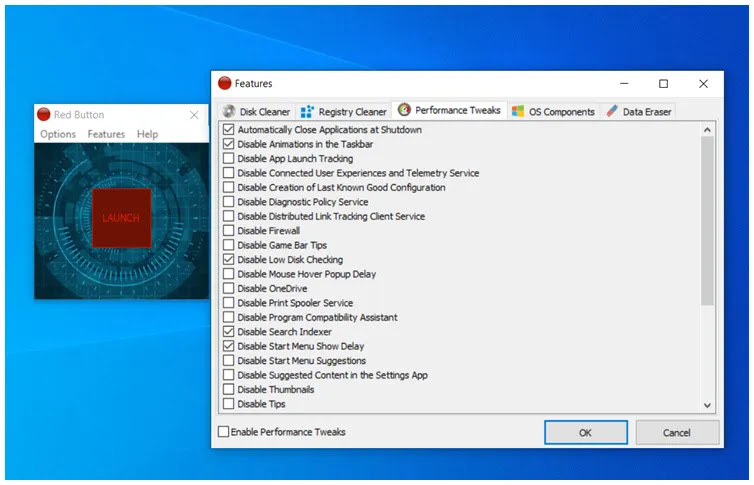Check Disable Diagnostic Policy Service

click(229, 201)
